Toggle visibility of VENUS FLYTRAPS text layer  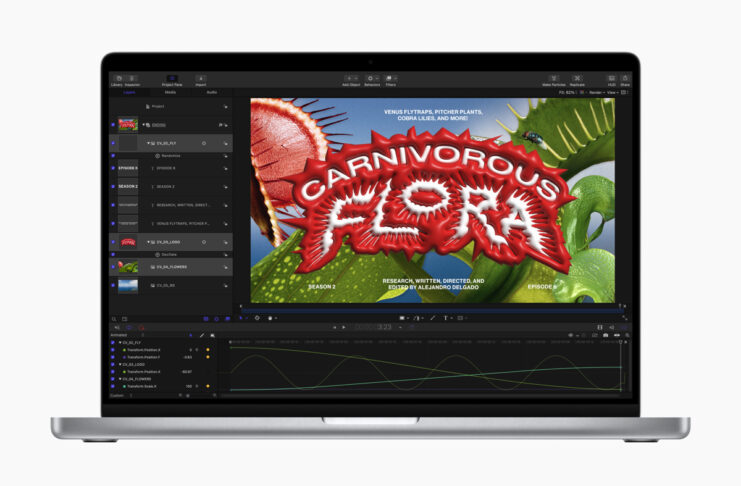[113, 223]
